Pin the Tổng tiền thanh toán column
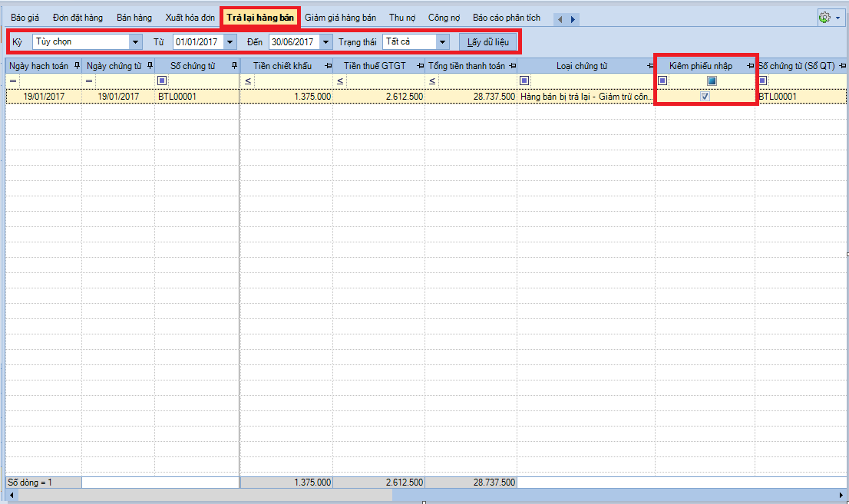This screenshot has height=504, width=849. pyautogui.click(x=512, y=66)
